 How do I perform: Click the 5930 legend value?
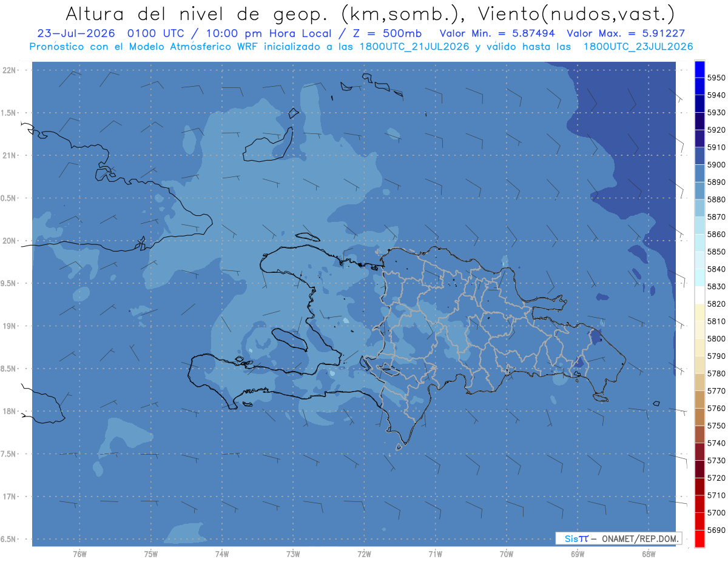[716, 113]
